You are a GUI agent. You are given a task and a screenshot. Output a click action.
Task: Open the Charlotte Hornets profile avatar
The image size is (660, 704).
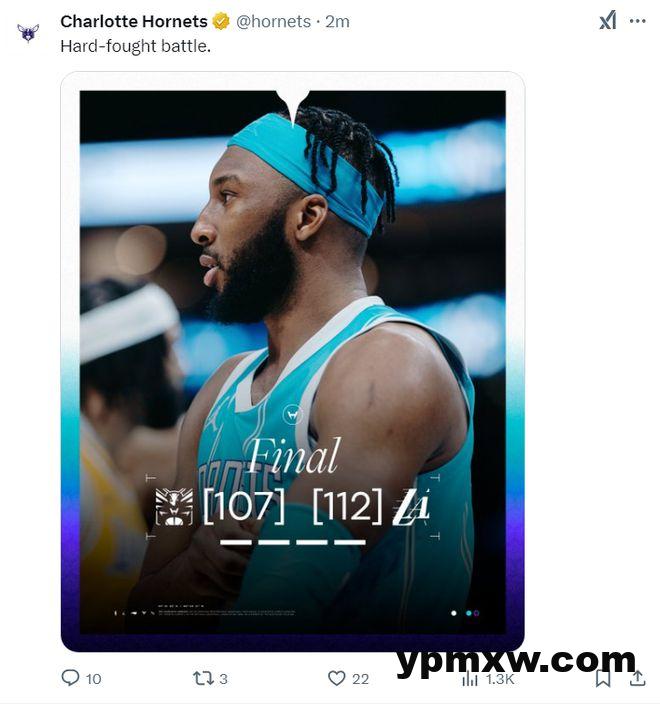tap(28, 34)
